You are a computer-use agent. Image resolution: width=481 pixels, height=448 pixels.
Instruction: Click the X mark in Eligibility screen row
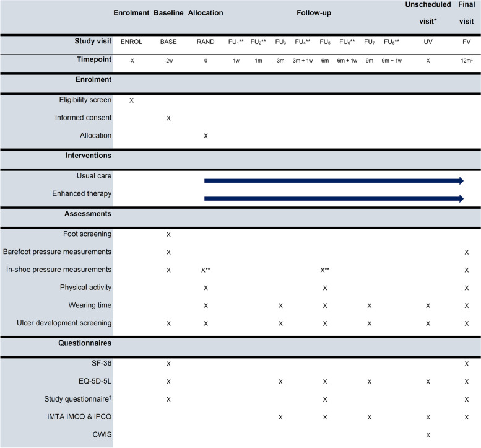coord(131,100)
